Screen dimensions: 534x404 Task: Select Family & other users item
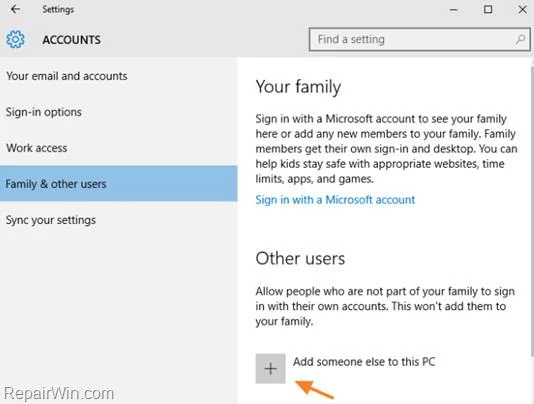pos(119,184)
